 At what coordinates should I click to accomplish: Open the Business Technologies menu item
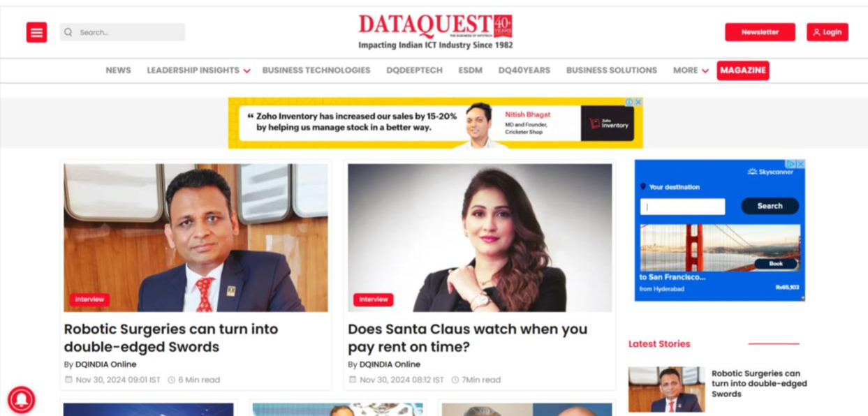point(316,70)
